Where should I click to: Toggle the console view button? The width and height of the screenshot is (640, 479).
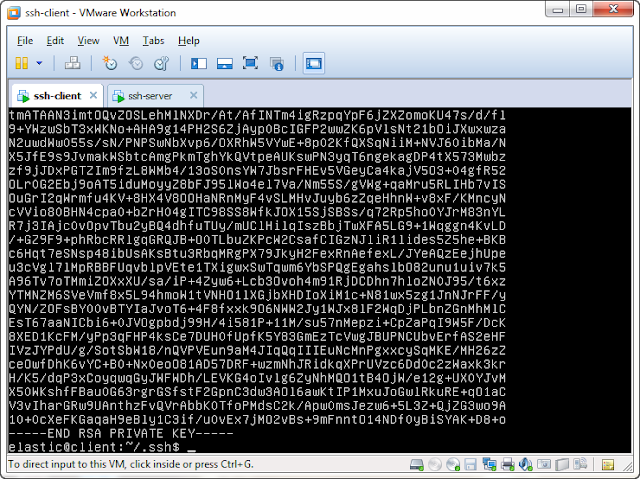pyautogui.click(x=313, y=63)
